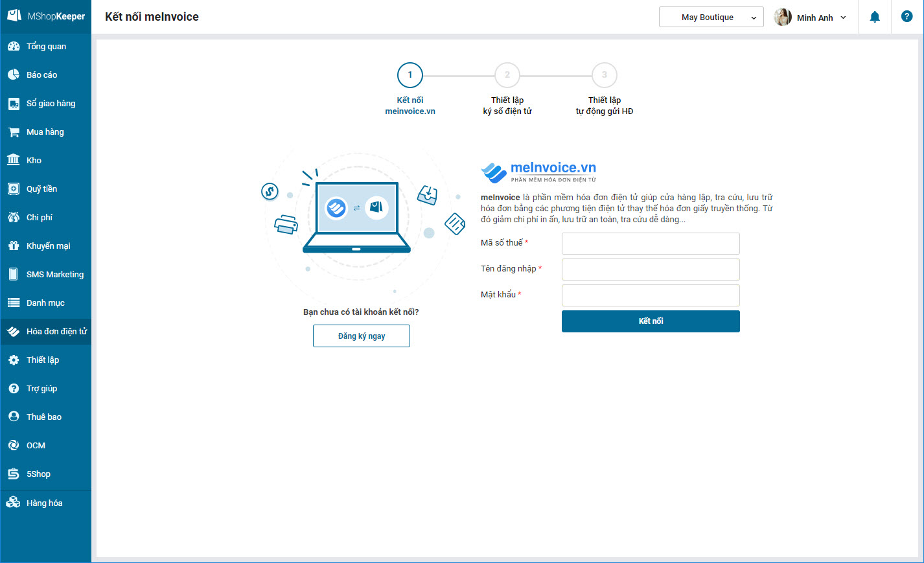This screenshot has height=563, width=924.
Task: Open SMS Marketing menu item
Action: (46, 275)
